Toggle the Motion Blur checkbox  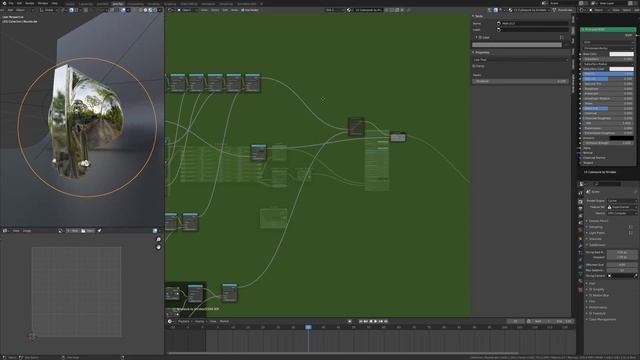click(591, 295)
